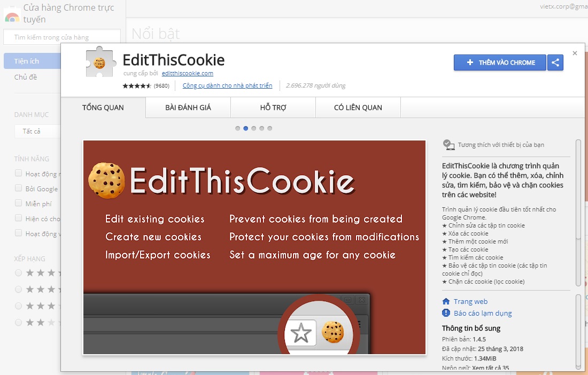Image resolution: width=588 pixels, height=375 pixels.
Task: Select the top star rating radio button
Action: (x=18, y=273)
